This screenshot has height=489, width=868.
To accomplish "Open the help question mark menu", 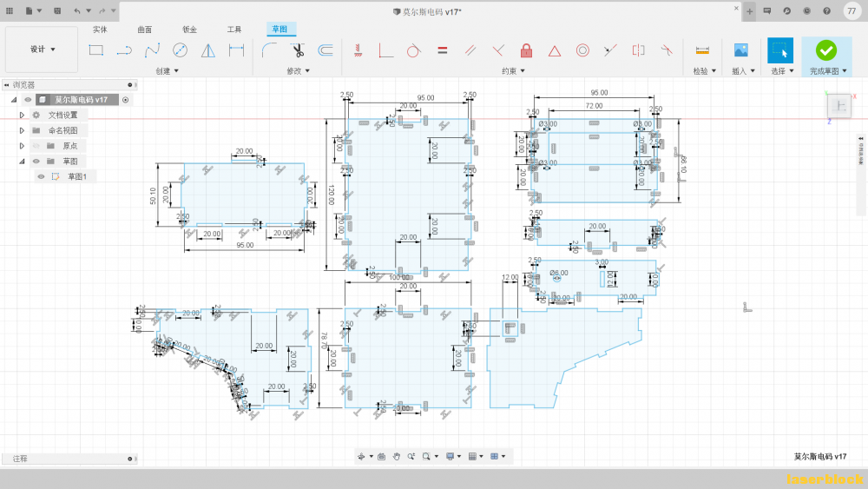I will click(826, 10).
